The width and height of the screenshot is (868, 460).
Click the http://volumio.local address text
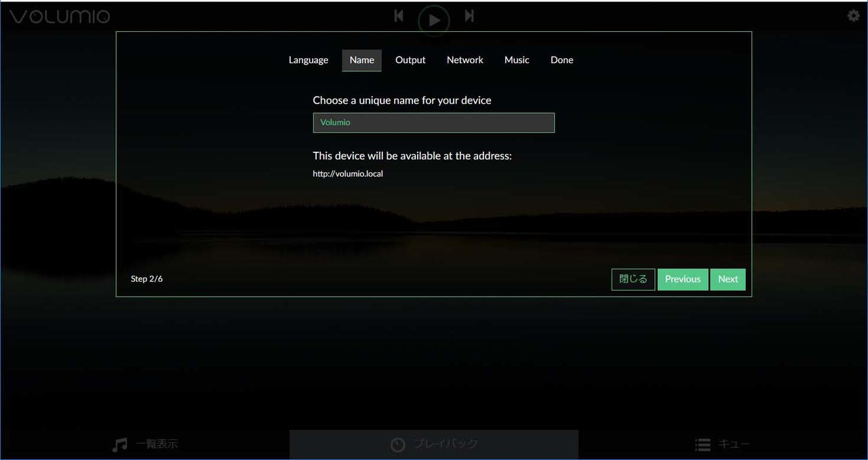pyautogui.click(x=348, y=174)
